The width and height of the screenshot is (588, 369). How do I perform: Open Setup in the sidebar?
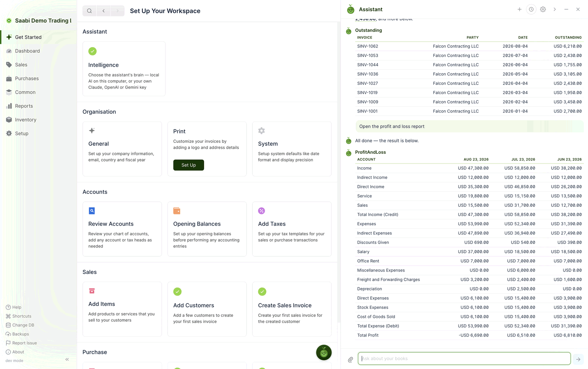point(38,133)
